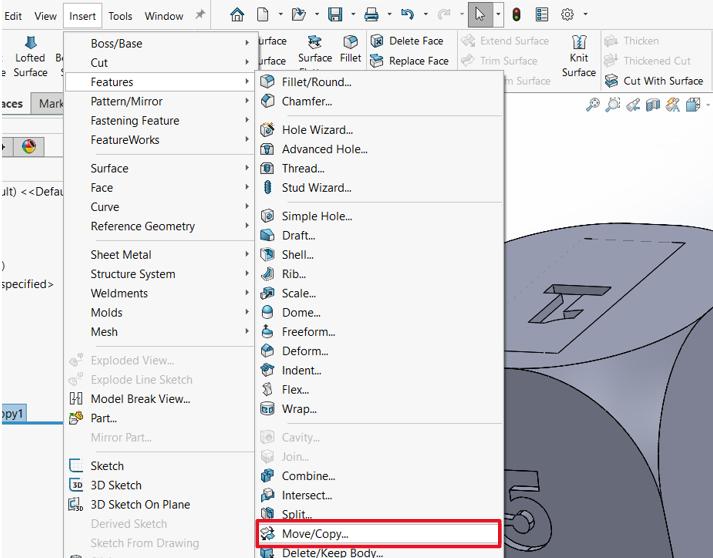Viewport: 713px width, 558px height.
Task: Select Split menu item
Action: [x=380, y=514]
